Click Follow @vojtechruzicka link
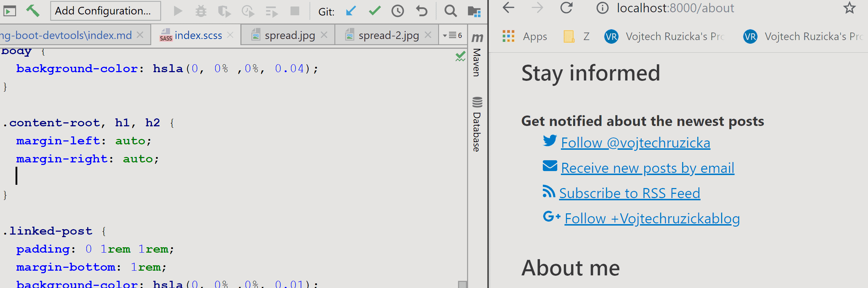This screenshot has height=288, width=868. [x=635, y=143]
